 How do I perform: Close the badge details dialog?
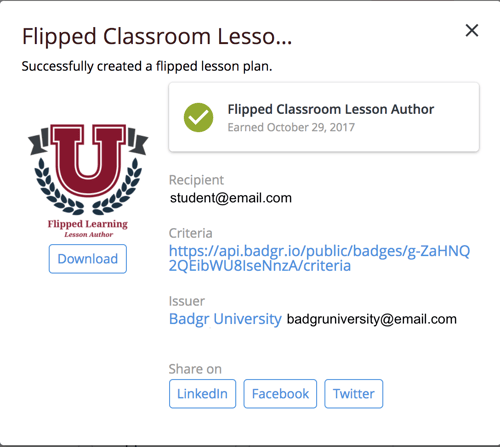[472, 31]
